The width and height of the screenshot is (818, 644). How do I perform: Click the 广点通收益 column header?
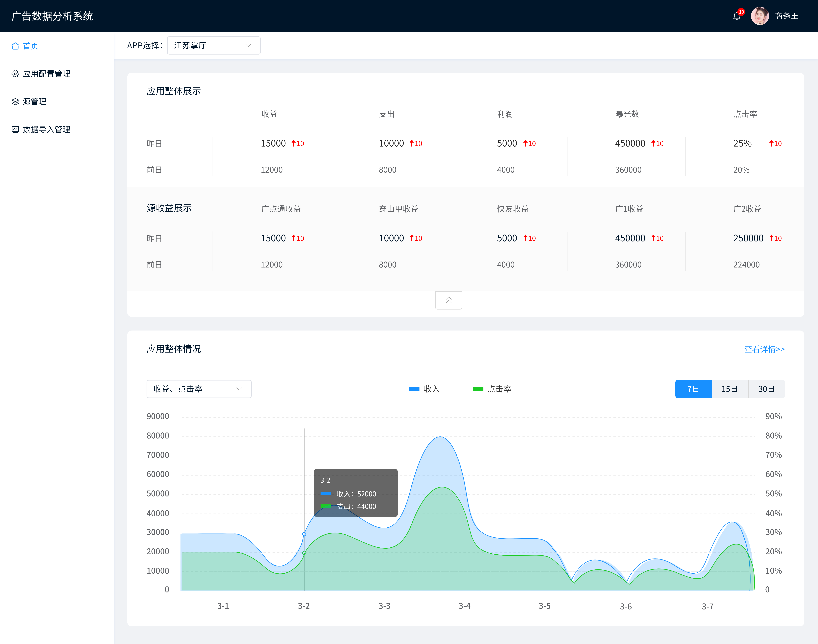click(x=281, y=209)
